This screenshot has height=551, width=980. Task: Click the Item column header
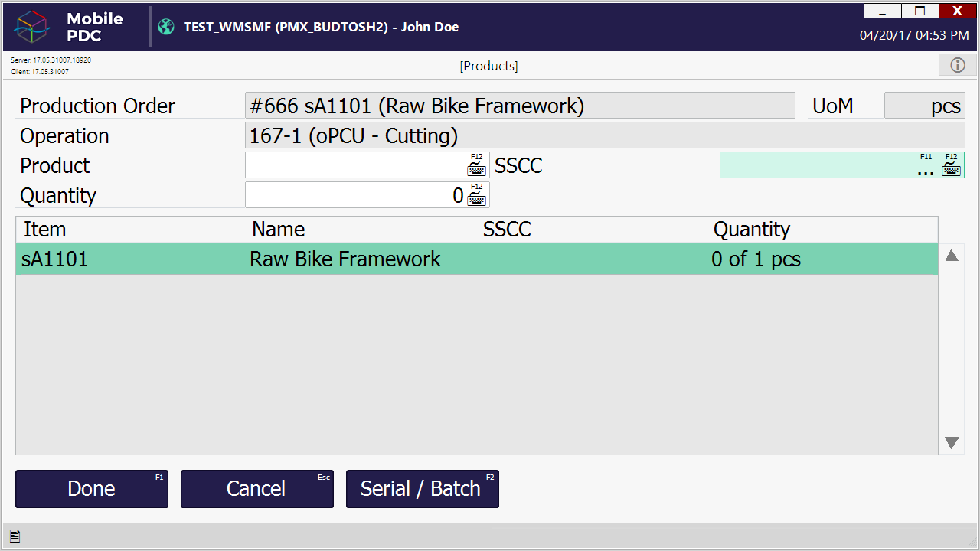coord(45,230)
